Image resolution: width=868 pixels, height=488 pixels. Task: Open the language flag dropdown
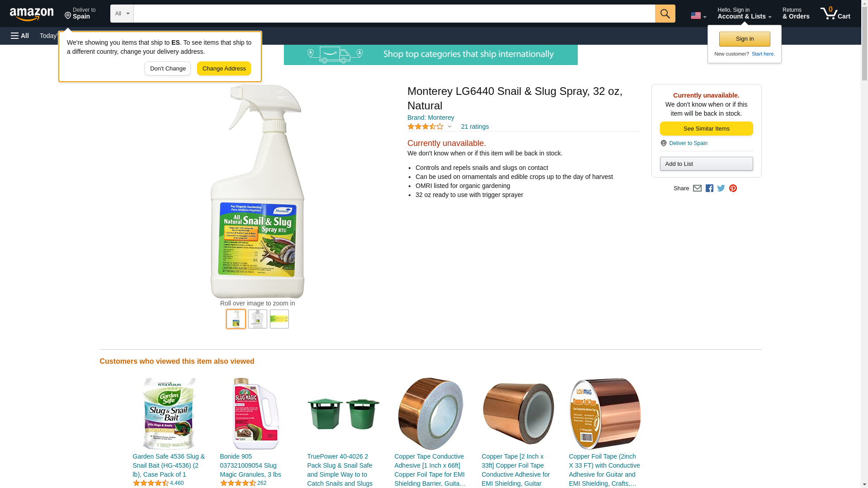(698, 15)
